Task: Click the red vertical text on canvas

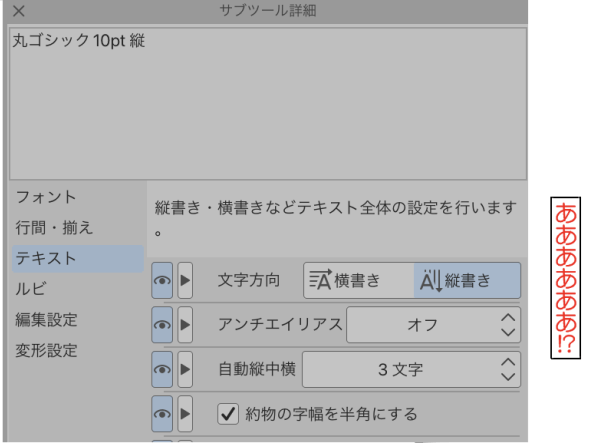Action: 566,278
